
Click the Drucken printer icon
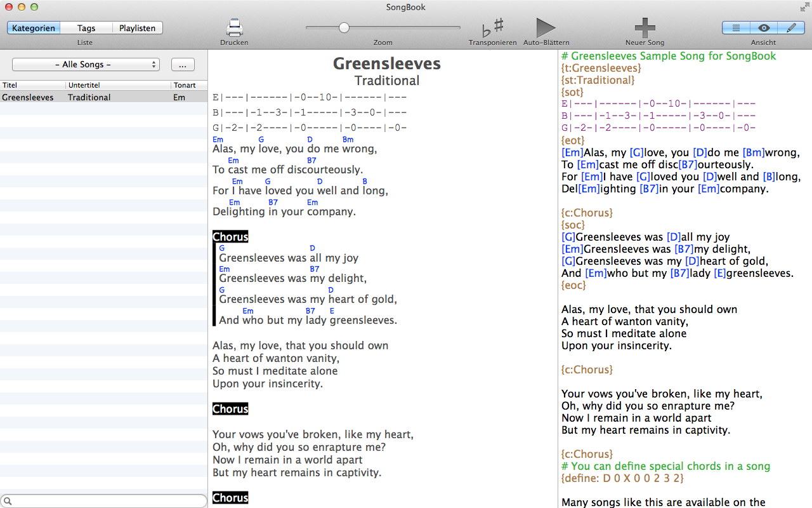234,28
